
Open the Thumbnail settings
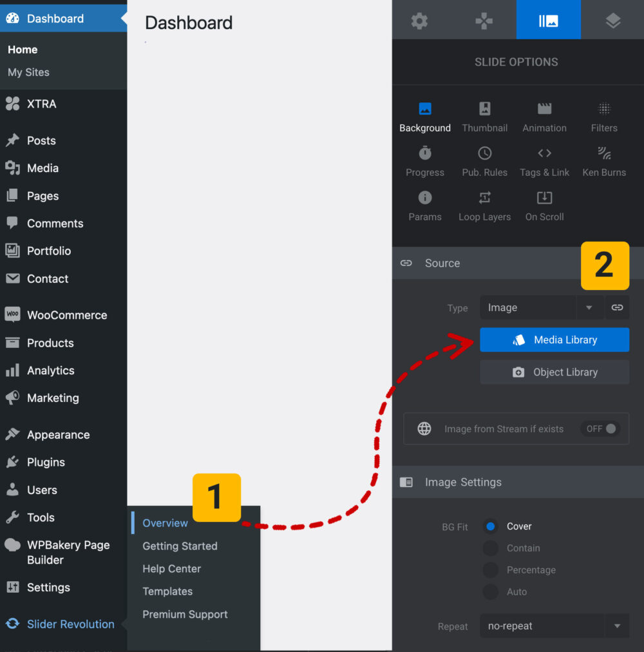click(484, 116)
